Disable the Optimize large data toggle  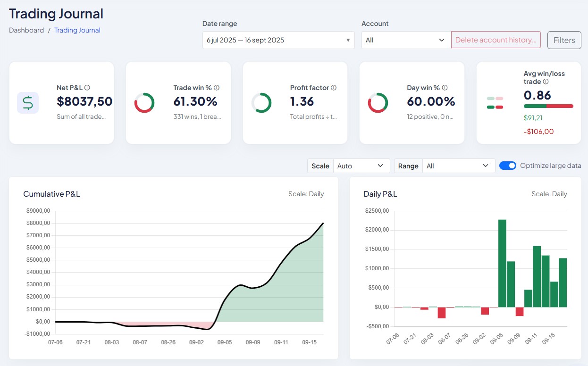click(x=508, y=166)
